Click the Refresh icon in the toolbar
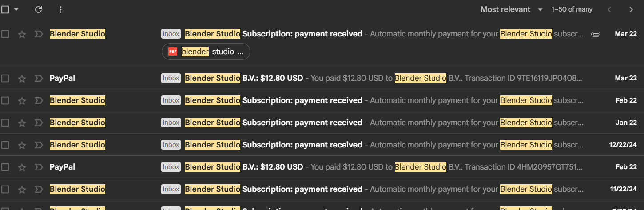Image resolution: width=644 pixels, height=210 pixels. (39, 9)
